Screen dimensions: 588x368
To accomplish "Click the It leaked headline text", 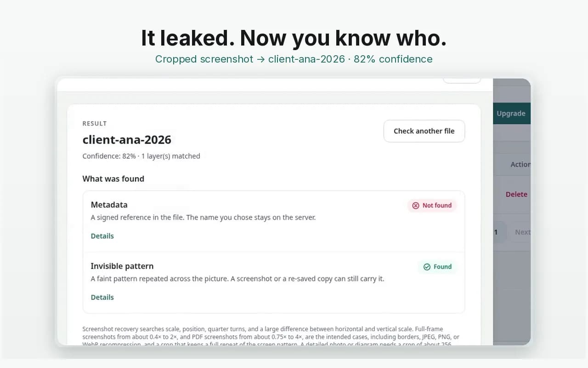I will [294, 38].
